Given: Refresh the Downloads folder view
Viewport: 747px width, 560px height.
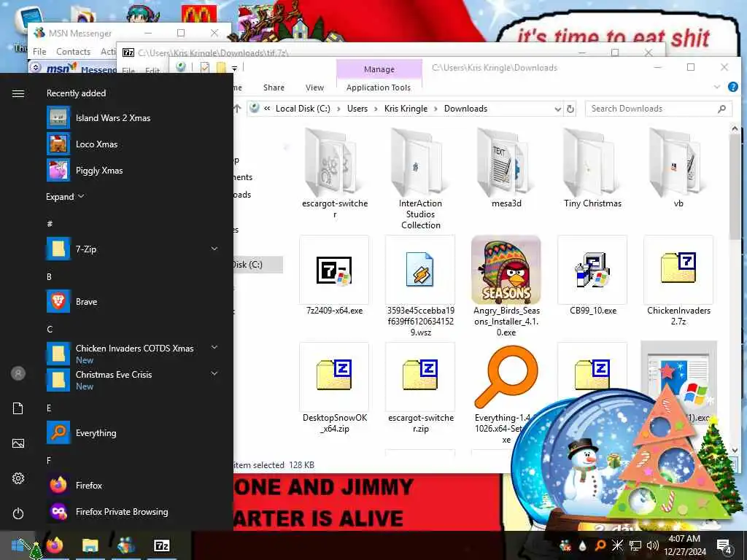Looking at the screenshot, I should 570,109.
